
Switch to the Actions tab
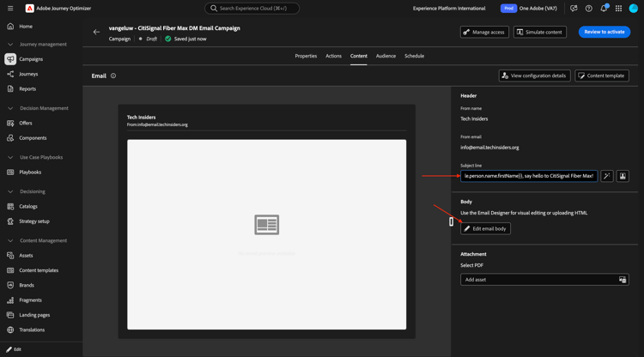333,57
